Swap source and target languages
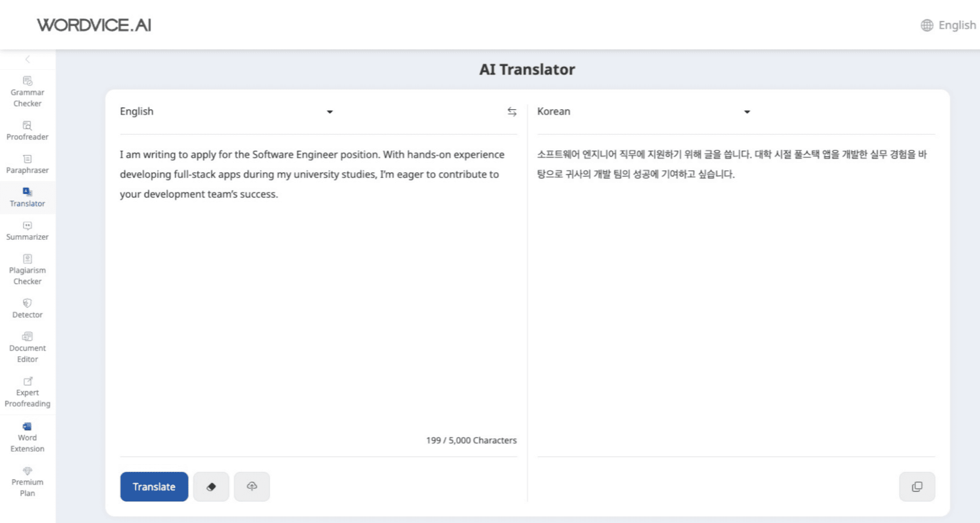This screenshot has width=980, height=523. 512,112
